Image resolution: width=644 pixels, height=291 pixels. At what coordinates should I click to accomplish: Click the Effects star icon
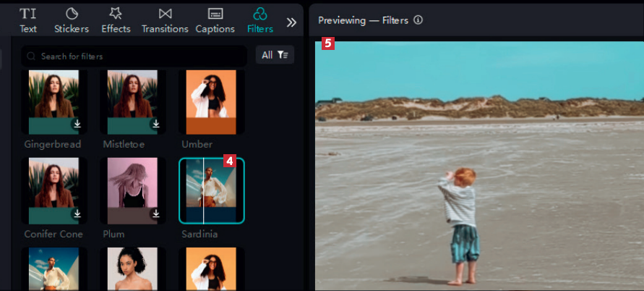[x=116, y=14]
